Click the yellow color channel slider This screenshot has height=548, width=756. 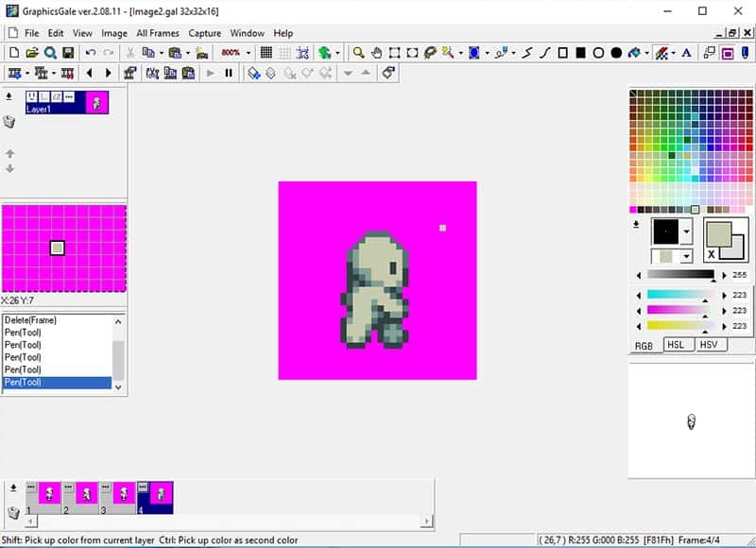(x=680, y=326)
